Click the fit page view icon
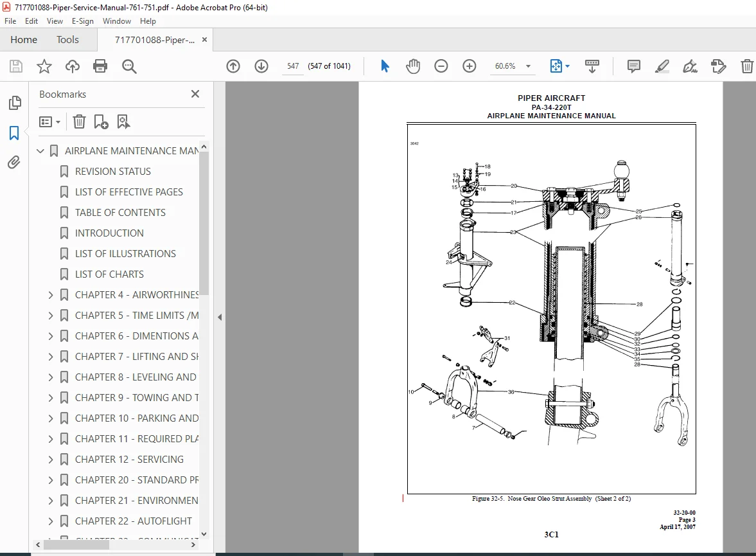The height and width of the screenshot is (556, 756). pos(556,66)
